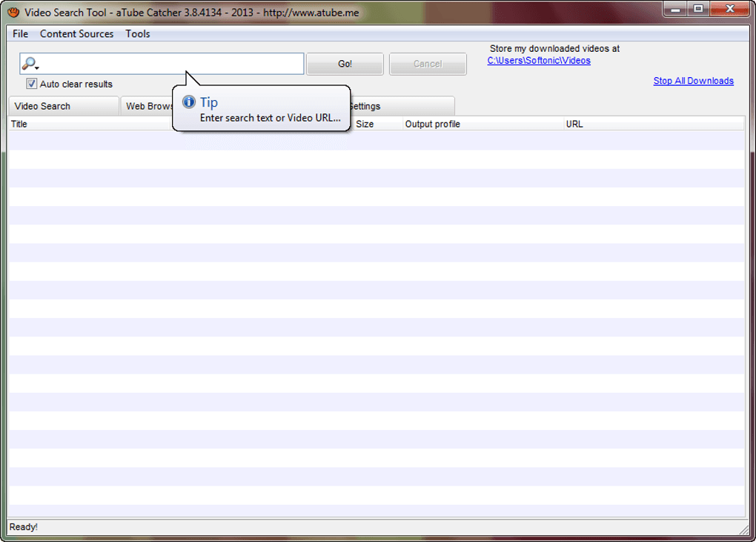Sort by the Title column header

[x=90, y=124]
